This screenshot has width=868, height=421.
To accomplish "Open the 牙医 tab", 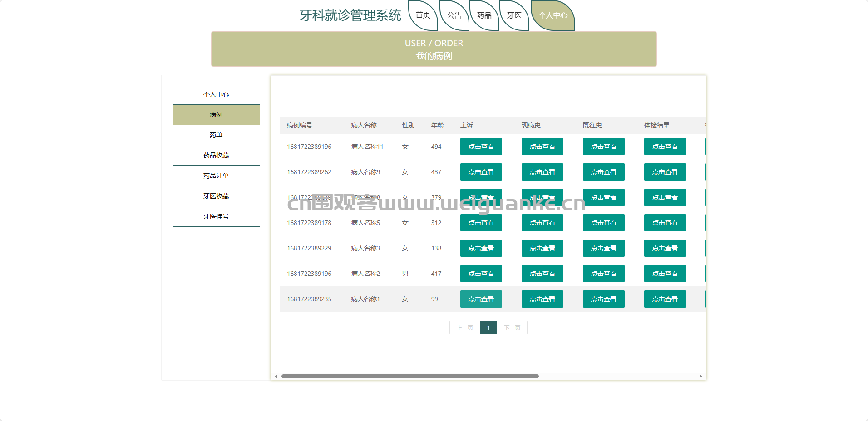I will click(514, 15).
